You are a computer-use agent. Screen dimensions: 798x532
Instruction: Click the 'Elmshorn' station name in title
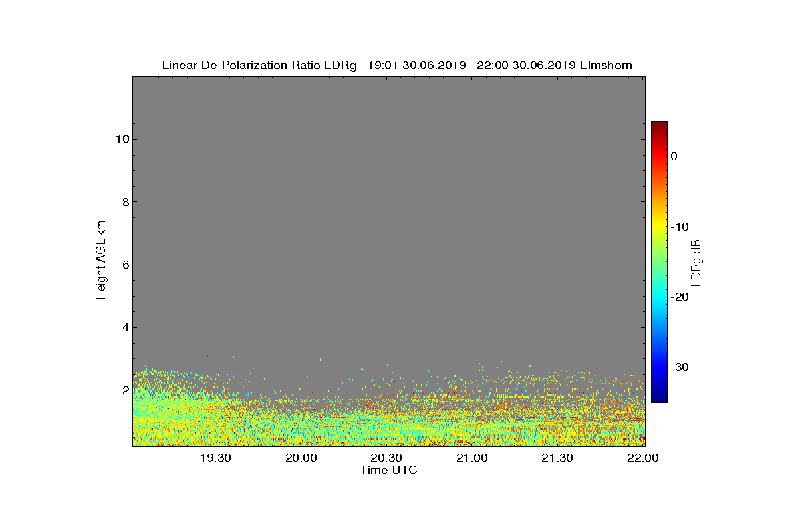tap(606, 65)
